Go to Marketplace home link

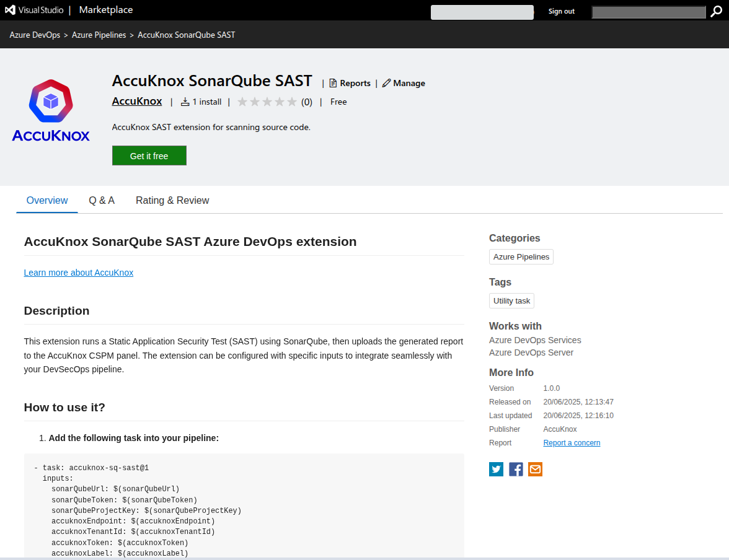tap(106, 10)
